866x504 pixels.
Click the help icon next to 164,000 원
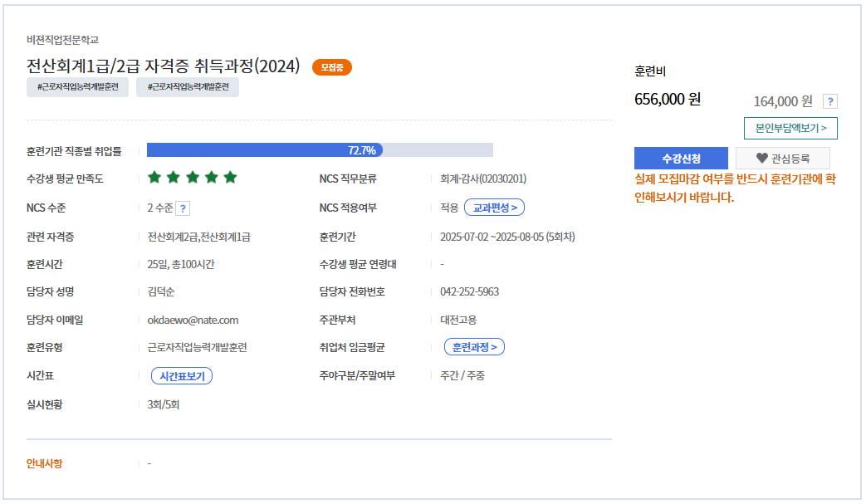coord(829,101)
